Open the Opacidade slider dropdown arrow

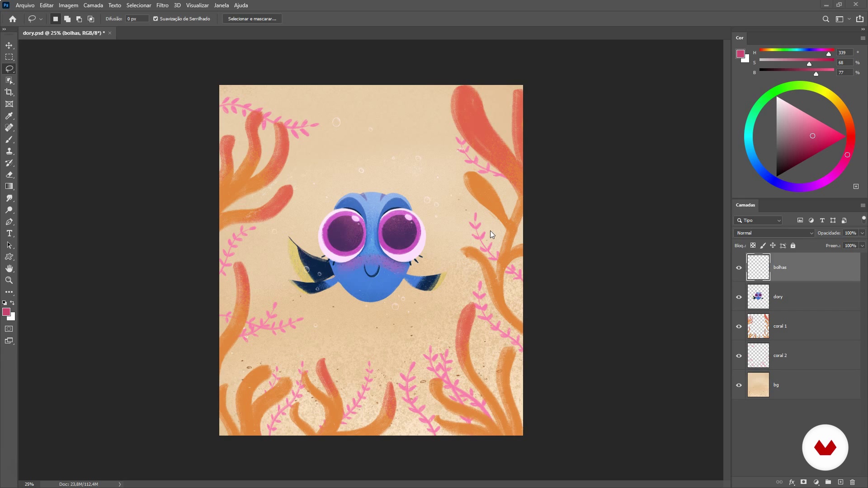tap(862, 233)
